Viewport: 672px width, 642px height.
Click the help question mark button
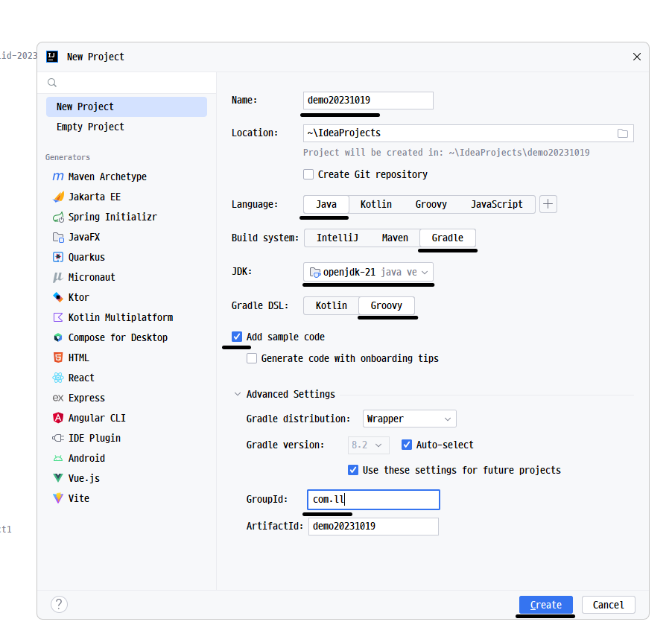pos(59,604)
